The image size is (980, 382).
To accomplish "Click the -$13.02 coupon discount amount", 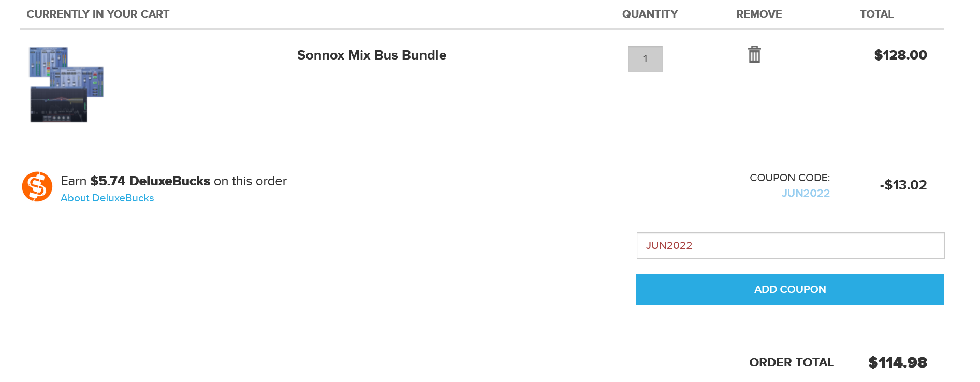I will coord(903,185).
